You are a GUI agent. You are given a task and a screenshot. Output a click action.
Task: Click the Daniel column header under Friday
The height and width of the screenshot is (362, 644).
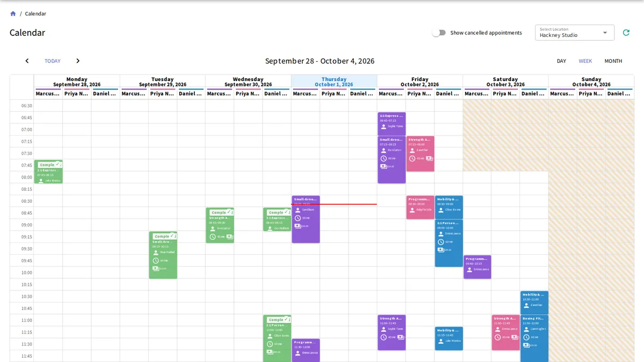click(449, 94)
